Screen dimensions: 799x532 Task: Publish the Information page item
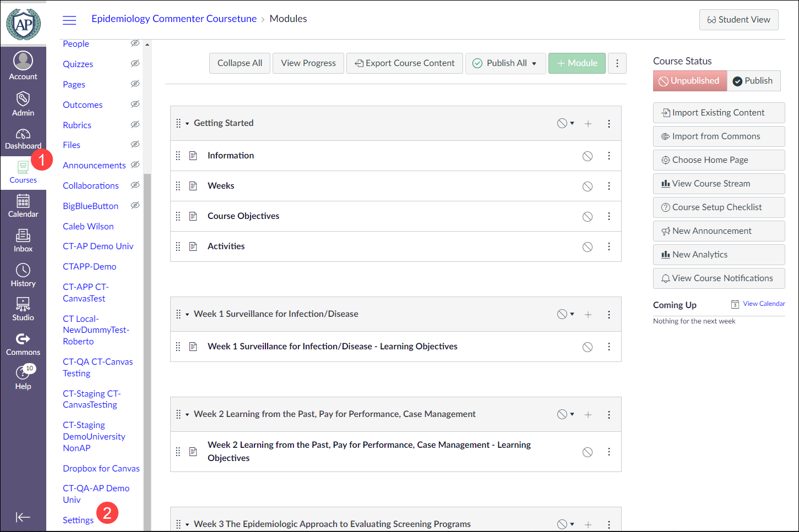(588, 156)
